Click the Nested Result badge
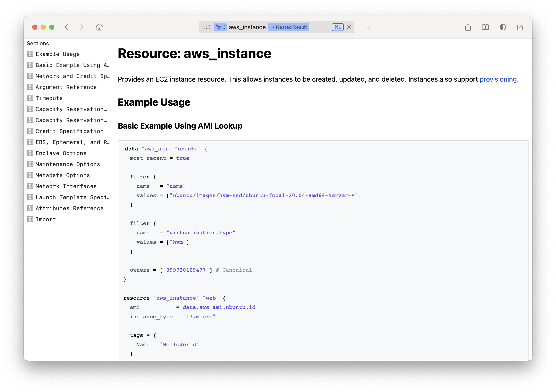The image size is (556, 392). (288, 27)
